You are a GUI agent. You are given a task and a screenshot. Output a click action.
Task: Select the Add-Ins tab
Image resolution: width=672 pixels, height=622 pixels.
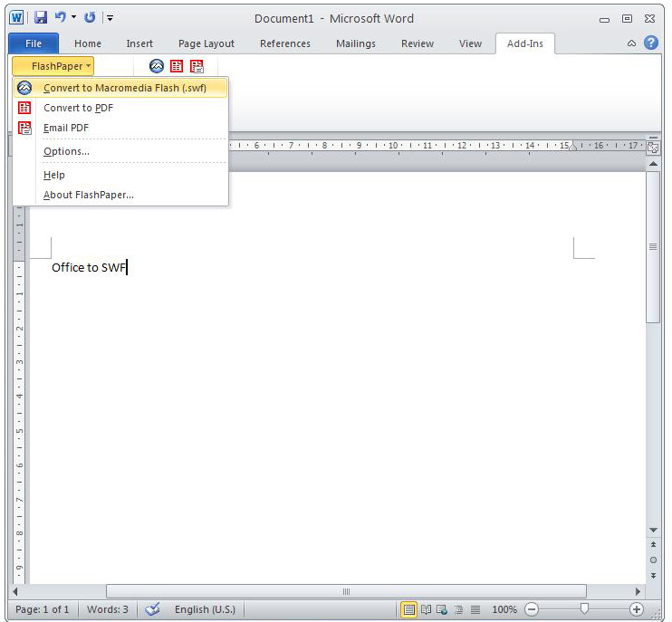[525, 43]
